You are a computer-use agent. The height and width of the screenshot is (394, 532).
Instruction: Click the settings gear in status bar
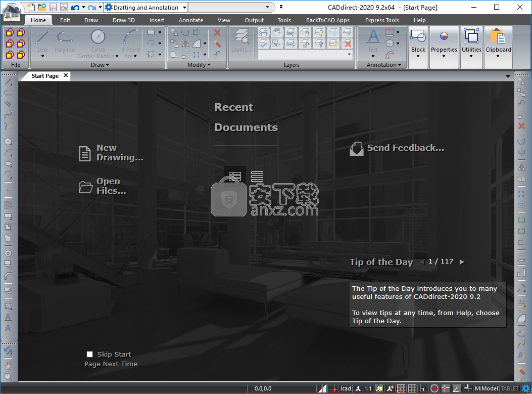coord(526,388)
